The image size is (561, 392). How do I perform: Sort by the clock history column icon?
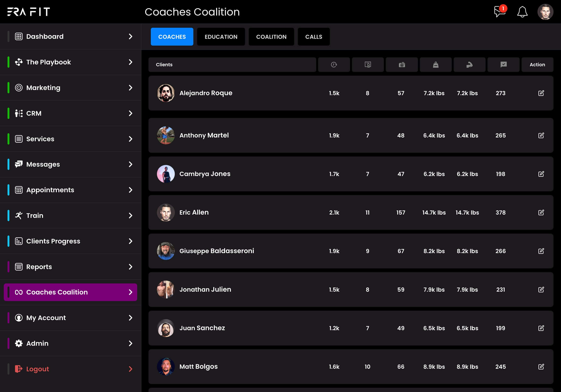click(x=334, y=65)
